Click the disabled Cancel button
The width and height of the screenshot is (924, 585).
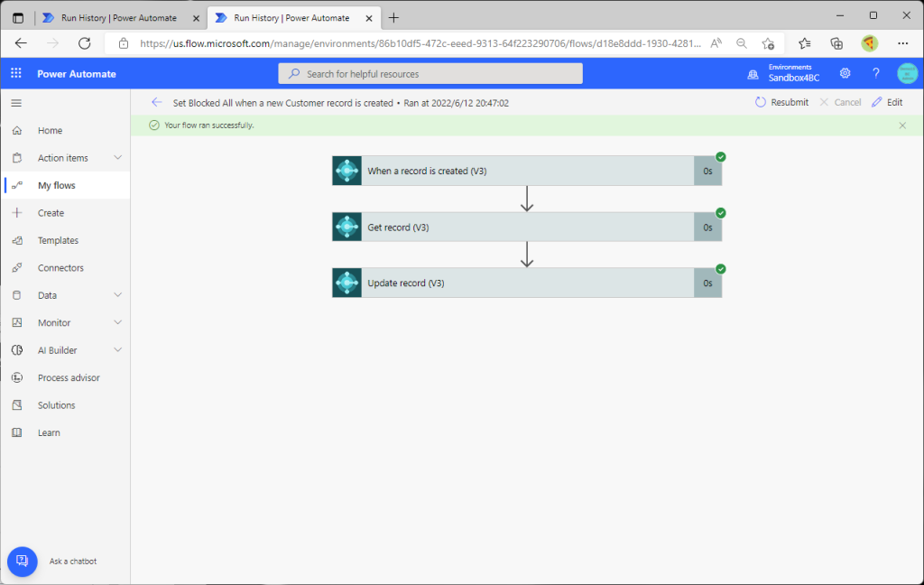(x=840, y=102)
